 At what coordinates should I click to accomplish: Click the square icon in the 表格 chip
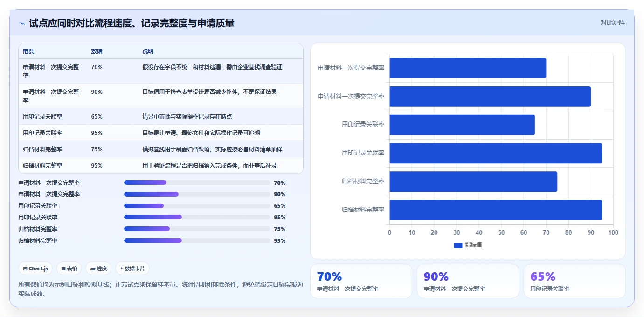click(63, 268)
